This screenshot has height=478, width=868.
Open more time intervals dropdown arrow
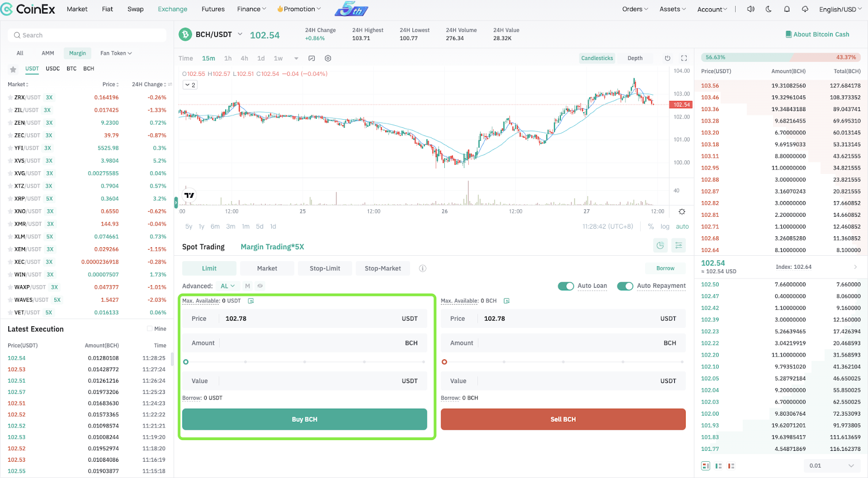point(296,59)
